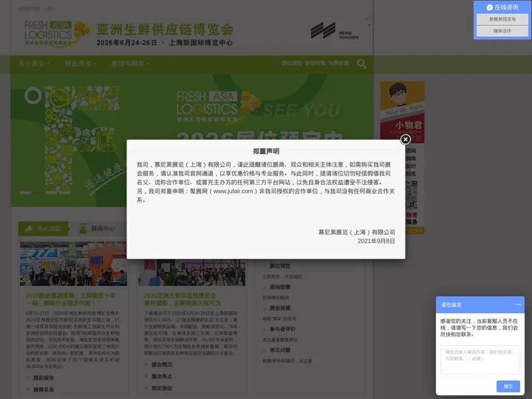Click the Fresh Logistics Asia logo in the header
532x399 pixels.
tap(57, 33)
